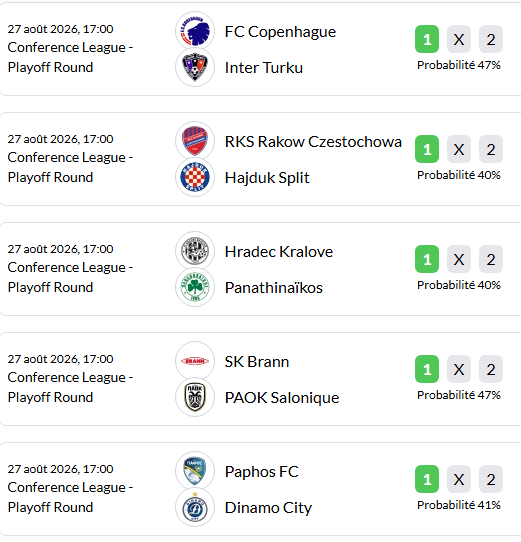Click the Dinamo City team name
521x542 pixels.
tap(268, 507)
